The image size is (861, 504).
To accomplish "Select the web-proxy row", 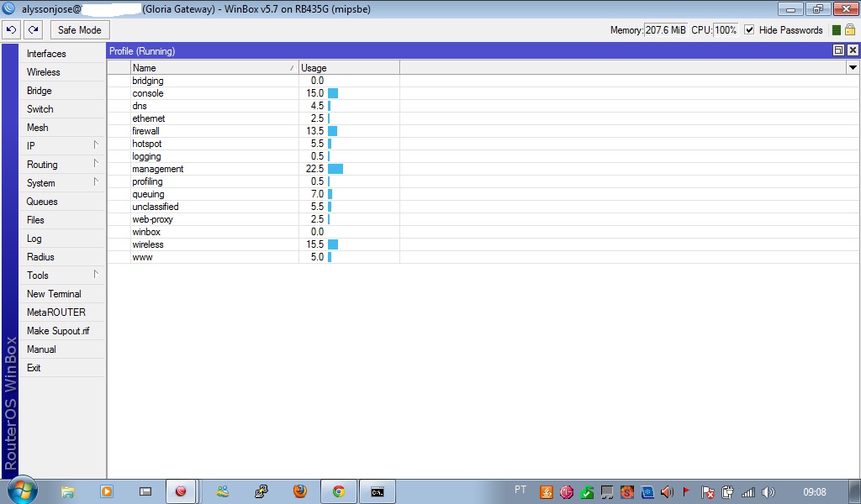I will [483, 219].
